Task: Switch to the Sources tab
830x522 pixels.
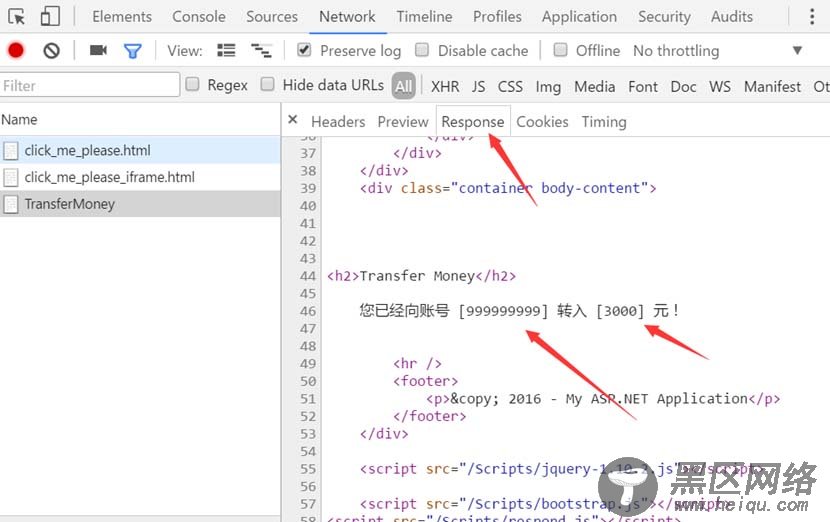Action: (272, 17)
